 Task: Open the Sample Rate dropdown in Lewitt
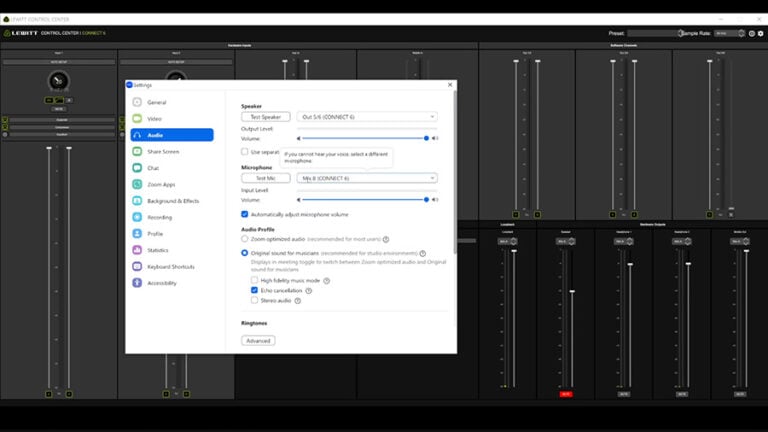[729, 33]
